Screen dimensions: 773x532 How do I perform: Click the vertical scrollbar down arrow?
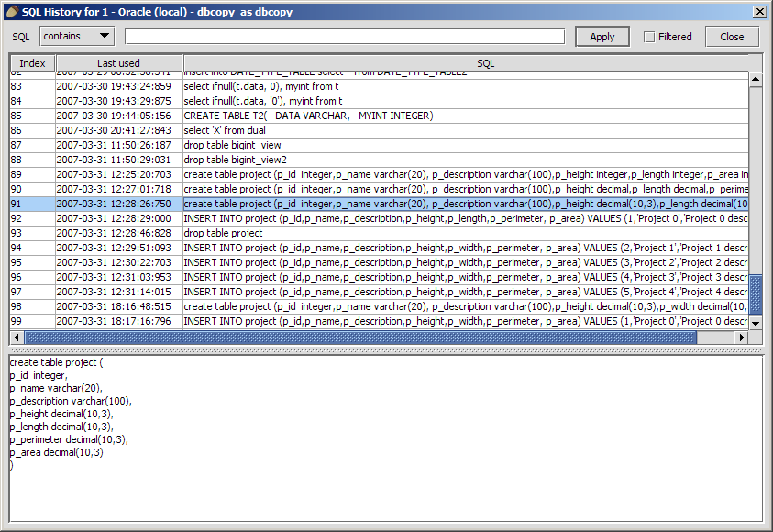coord(756,324)
